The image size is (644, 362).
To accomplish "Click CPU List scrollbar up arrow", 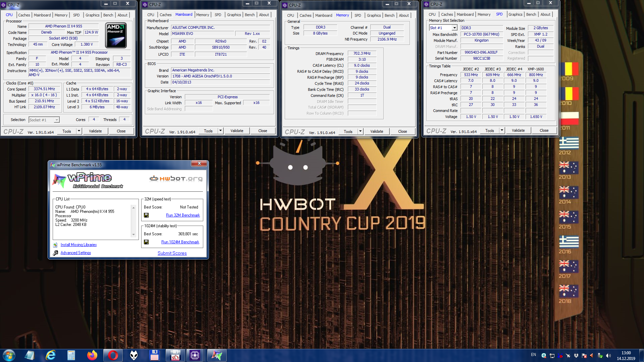I will (x=133, y=208).
